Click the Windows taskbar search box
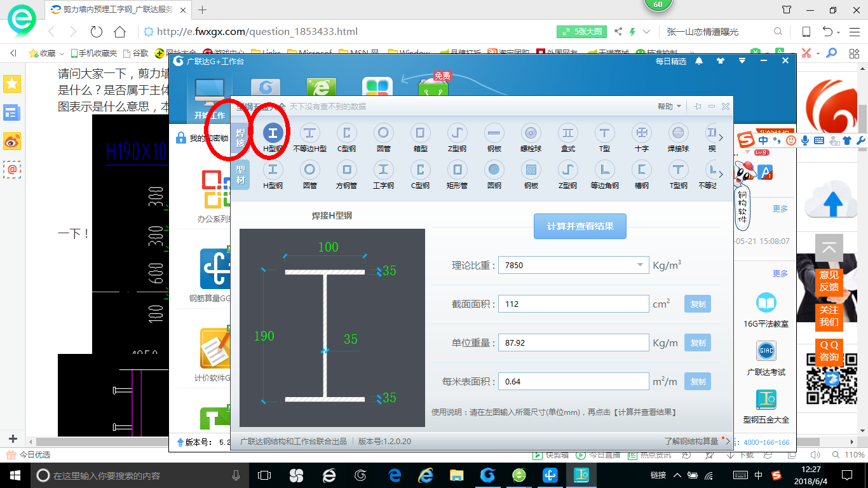 click(x=140, y=475)
